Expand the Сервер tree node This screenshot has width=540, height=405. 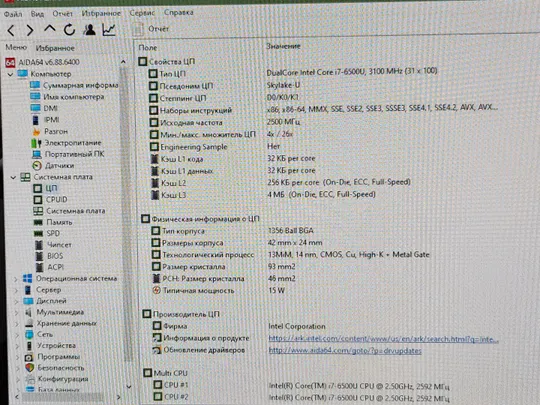(x=16, y=290)
